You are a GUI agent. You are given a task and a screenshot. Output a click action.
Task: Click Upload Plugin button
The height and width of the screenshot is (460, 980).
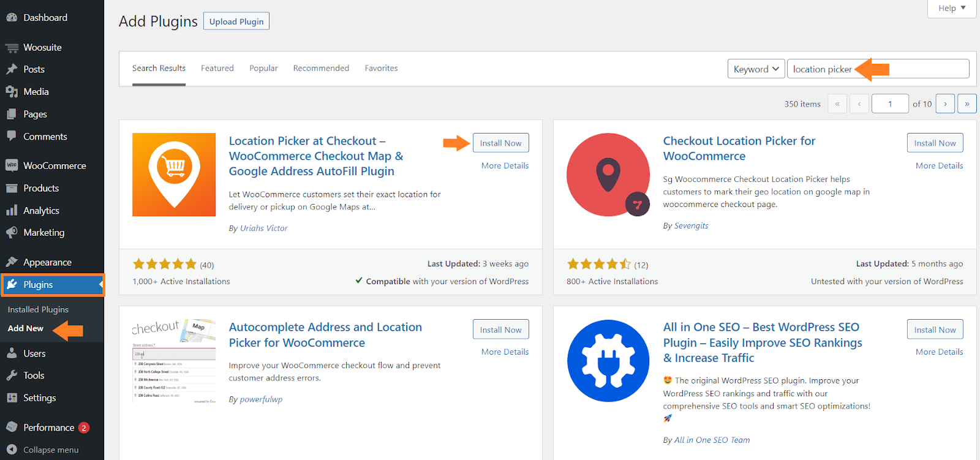coord(236,21)
